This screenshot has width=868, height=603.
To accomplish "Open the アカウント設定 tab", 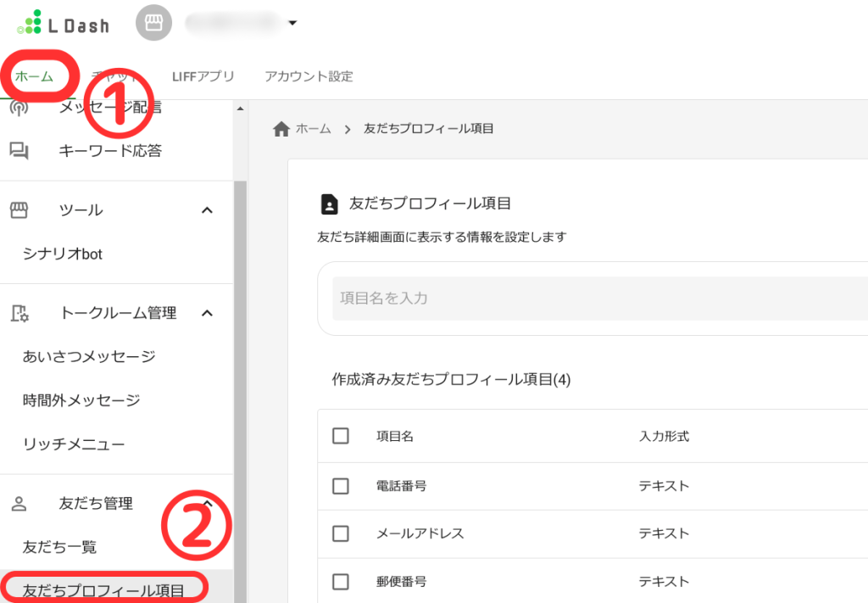I will pos(309,76).
